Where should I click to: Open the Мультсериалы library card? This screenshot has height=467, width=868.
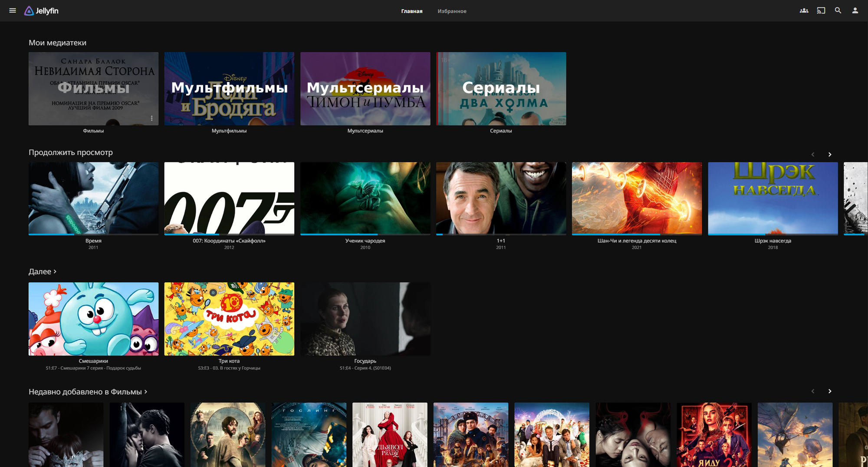tap(365, 89)
